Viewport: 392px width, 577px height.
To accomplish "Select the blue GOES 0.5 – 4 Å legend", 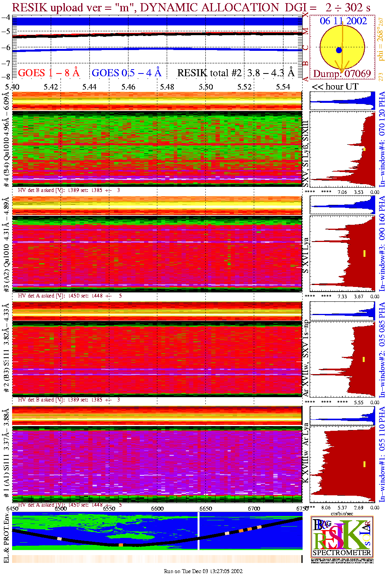I will [x=126, y=73].
